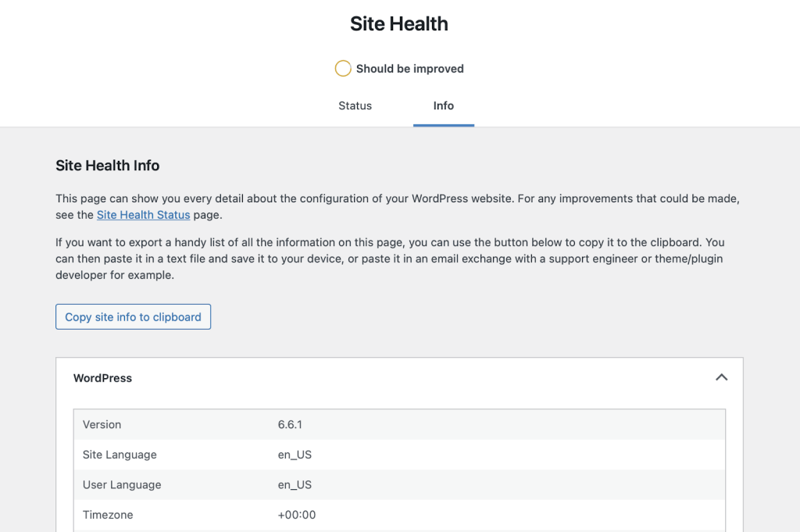
Task: Click the Site Health page title
Action: click(398, 23)
